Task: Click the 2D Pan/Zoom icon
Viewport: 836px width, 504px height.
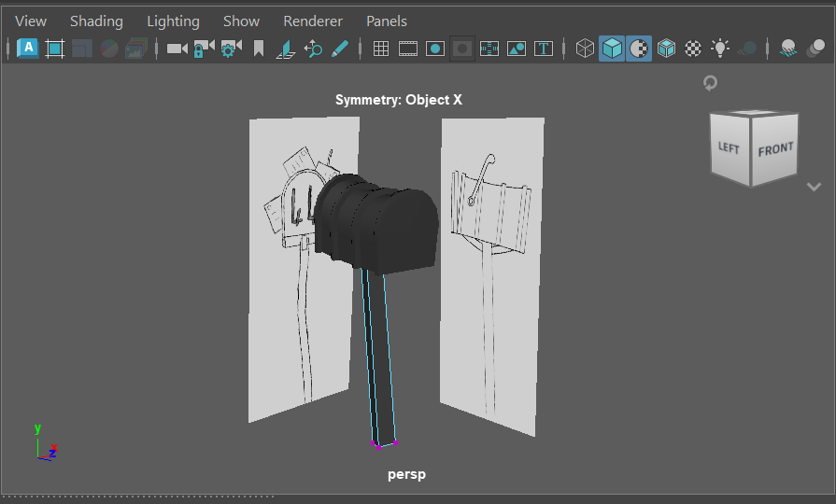Action: [313, 49]
